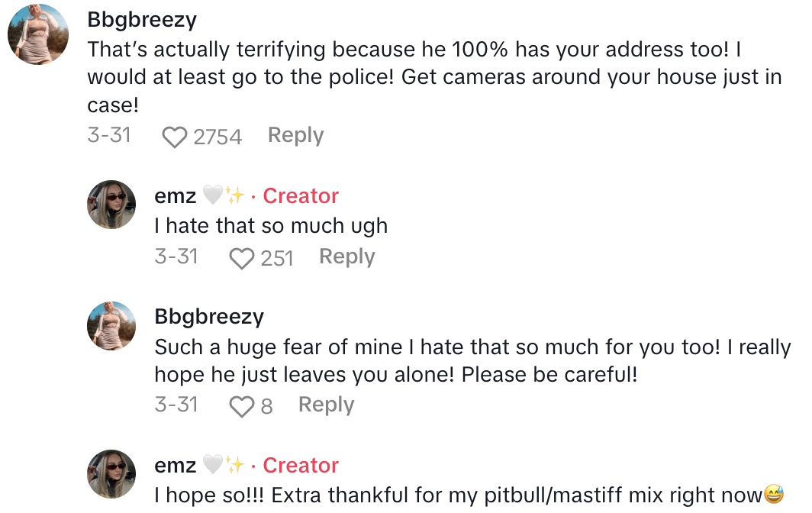Reply to the "Such a huge fear" comment
812x513 pixels.
[x=326, y=405]
